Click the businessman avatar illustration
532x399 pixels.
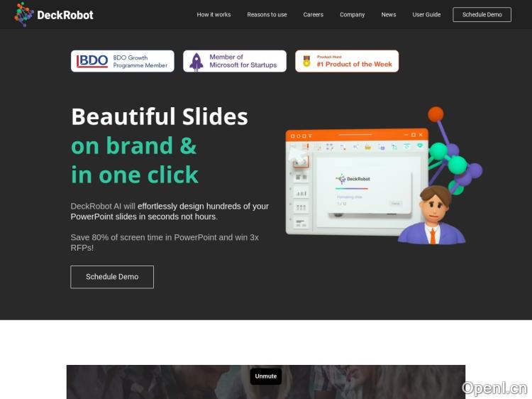(431, 215)
